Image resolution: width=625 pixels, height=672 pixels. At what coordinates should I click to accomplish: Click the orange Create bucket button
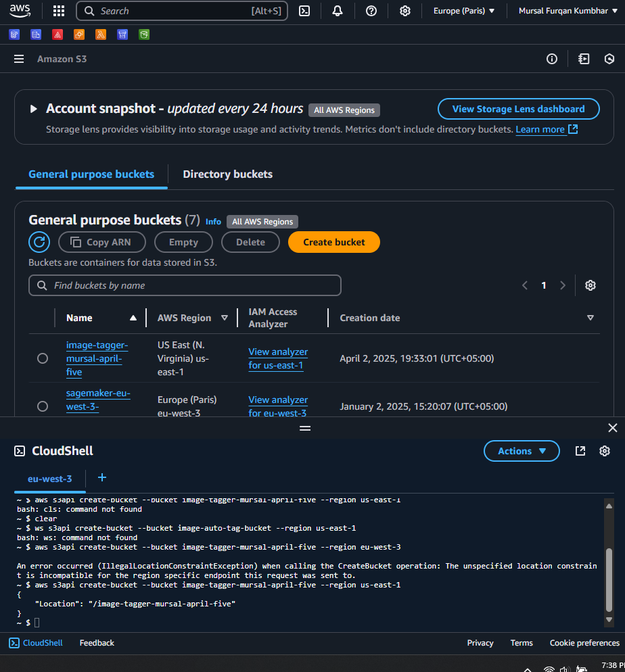coord(334,242)
